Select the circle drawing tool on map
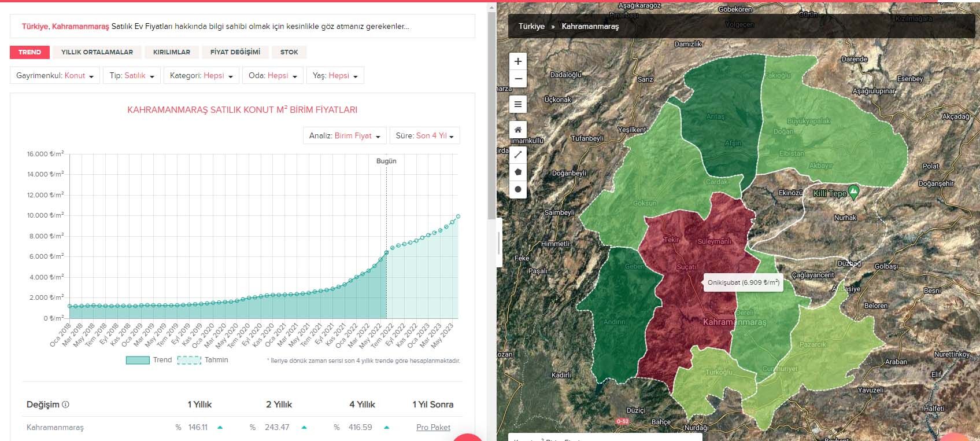Image resolution: width=980 pixels, height=441 pixels. pyautogui.click(x=517, y=189)
